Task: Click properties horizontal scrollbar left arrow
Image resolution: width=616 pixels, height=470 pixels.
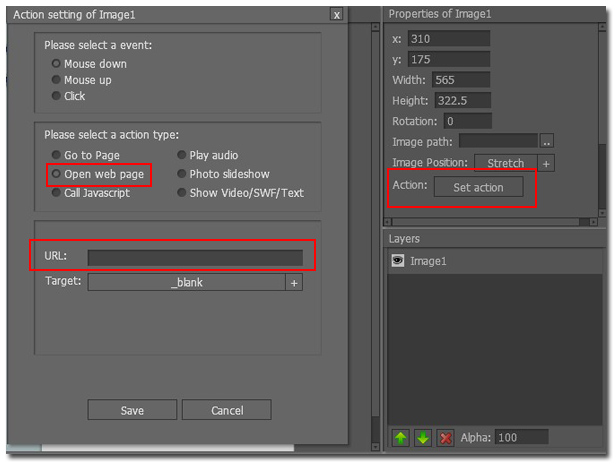Action: coord(387,222)
